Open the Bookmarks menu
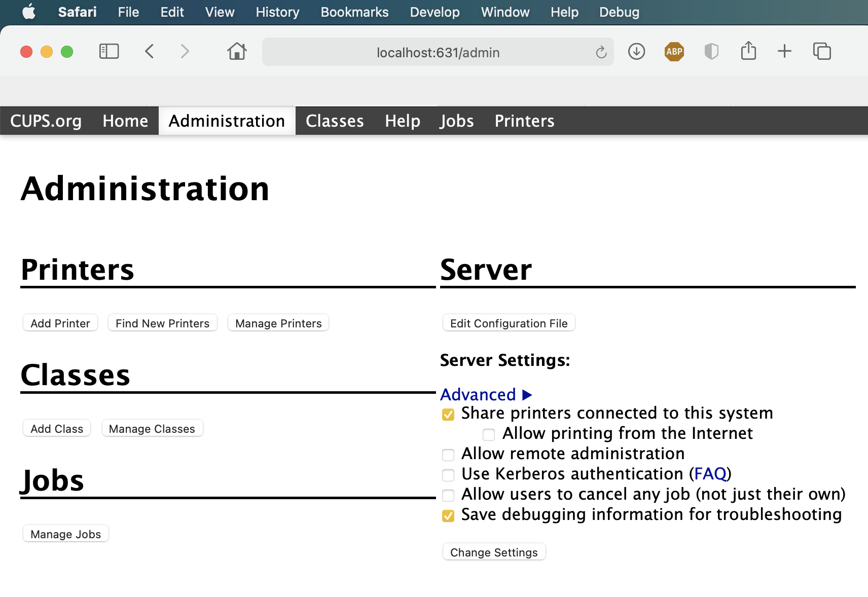 click(354, 12)
